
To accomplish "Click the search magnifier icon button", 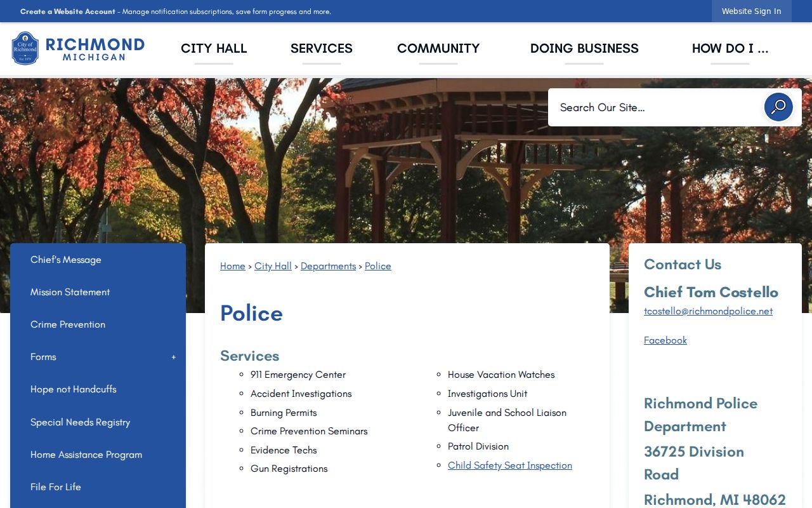I will [x=778, y=107].
